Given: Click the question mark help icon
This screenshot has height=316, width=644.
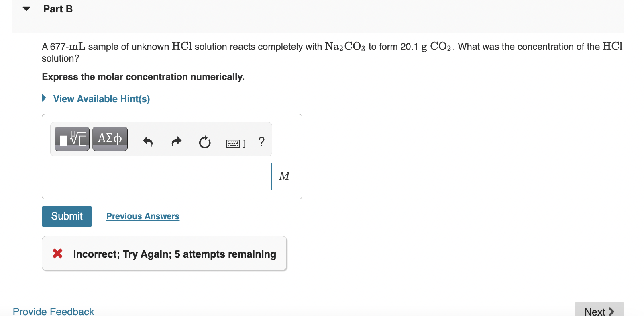Looking at the screenshot, I should pyautogui.click(x=261, y=142).
